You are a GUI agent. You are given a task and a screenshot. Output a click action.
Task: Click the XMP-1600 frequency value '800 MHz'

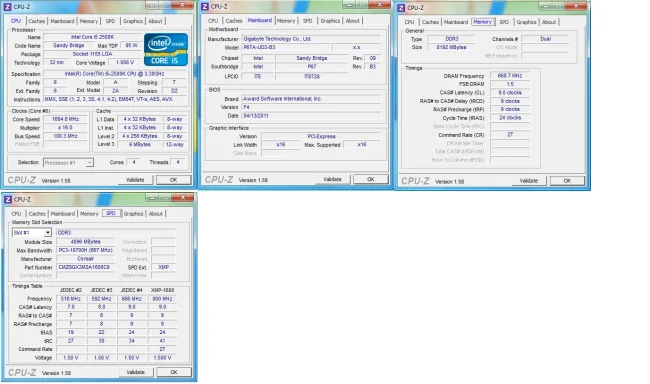(162, 299)
